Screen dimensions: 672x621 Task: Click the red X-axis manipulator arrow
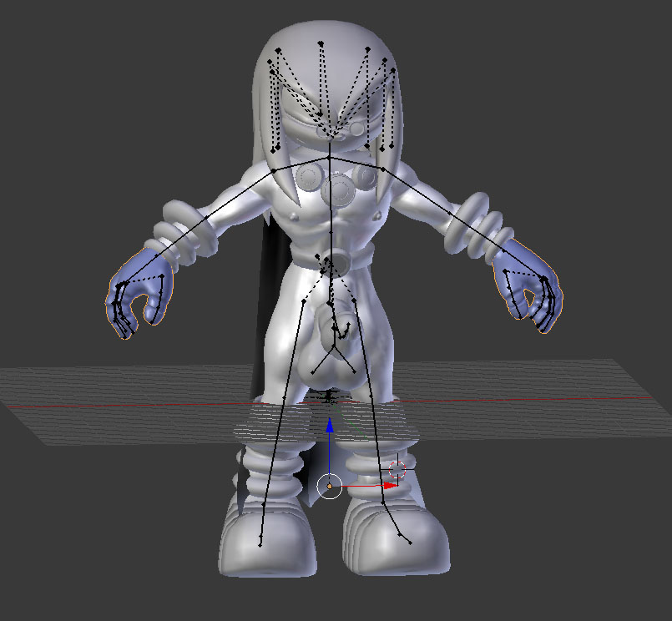(x=391, y=486)
